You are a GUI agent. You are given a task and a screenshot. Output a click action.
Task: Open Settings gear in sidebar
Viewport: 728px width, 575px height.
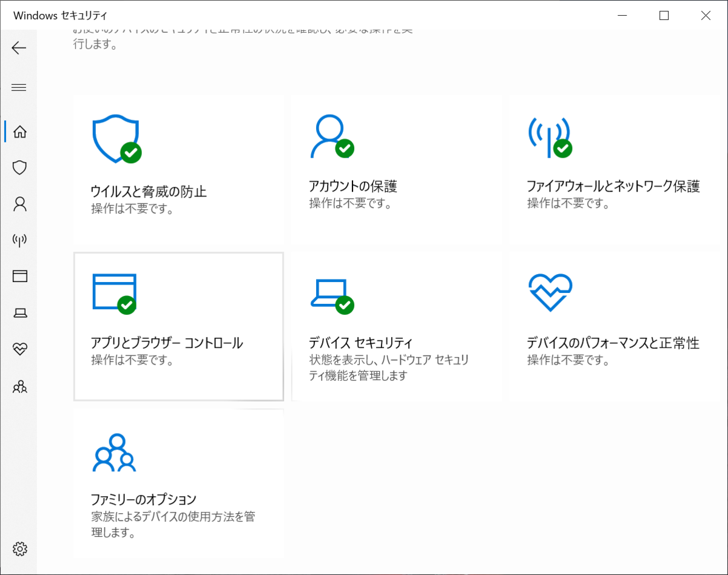(19, 549)
